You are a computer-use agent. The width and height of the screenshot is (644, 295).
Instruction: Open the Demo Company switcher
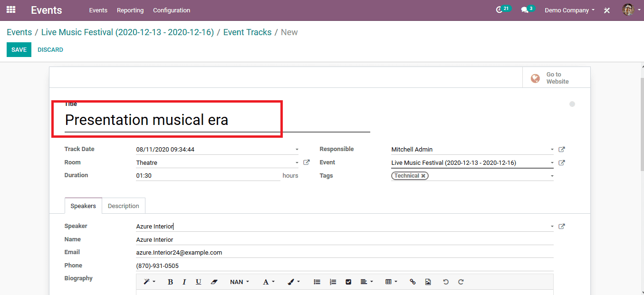point(569,10)
